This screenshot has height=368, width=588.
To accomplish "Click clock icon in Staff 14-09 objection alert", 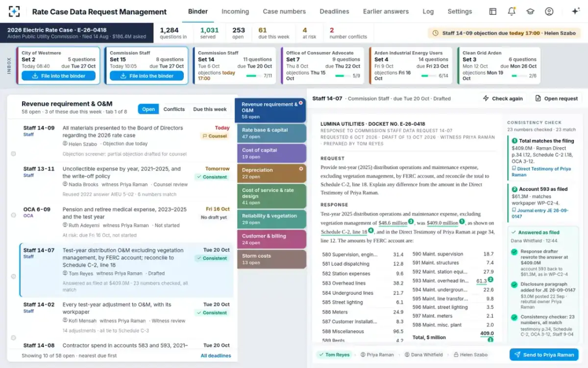I will pyautogui.click(x=436, y=33).
